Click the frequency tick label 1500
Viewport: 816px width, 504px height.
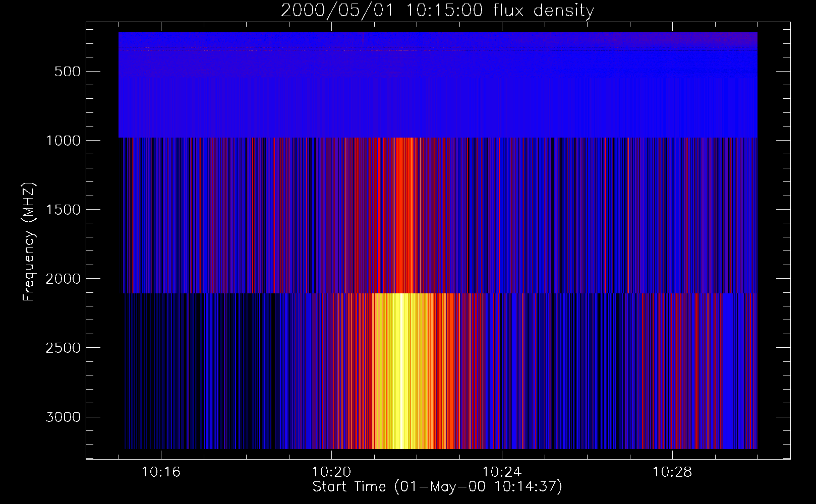pyautogui.click(x=63, y=210)
